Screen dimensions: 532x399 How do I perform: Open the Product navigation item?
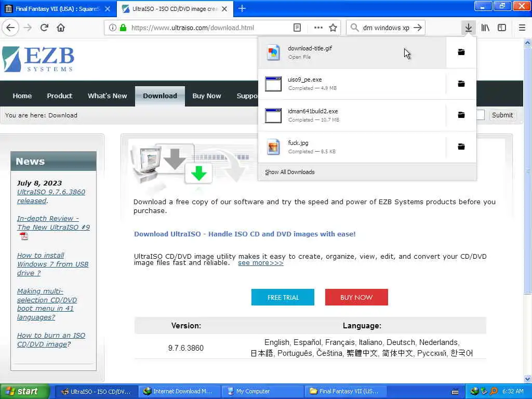click(x=60, y=96)
